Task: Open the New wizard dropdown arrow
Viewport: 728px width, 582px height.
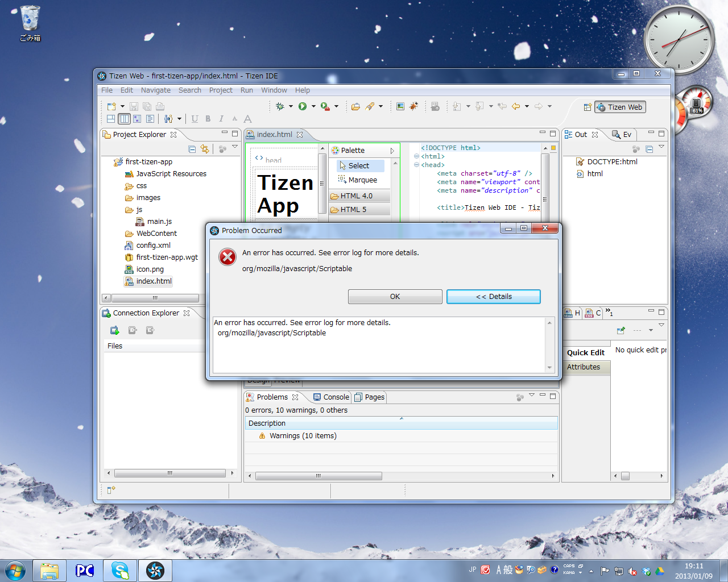Action: (122, 106)
